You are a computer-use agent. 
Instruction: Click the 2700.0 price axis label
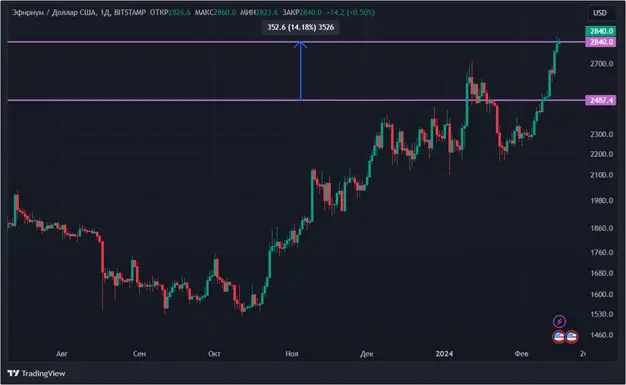[x=602, y=64]
